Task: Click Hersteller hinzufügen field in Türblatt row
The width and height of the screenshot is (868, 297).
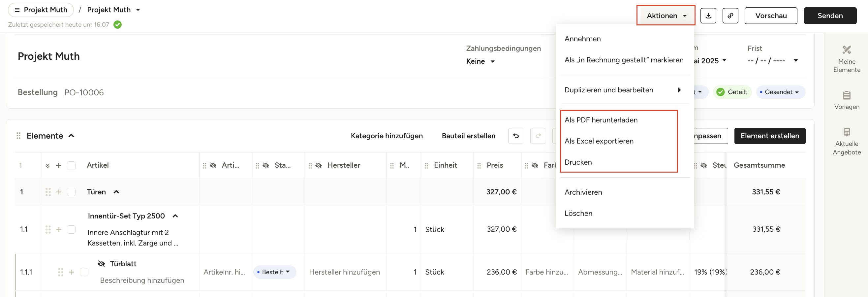Action: (x=344, y=272)
